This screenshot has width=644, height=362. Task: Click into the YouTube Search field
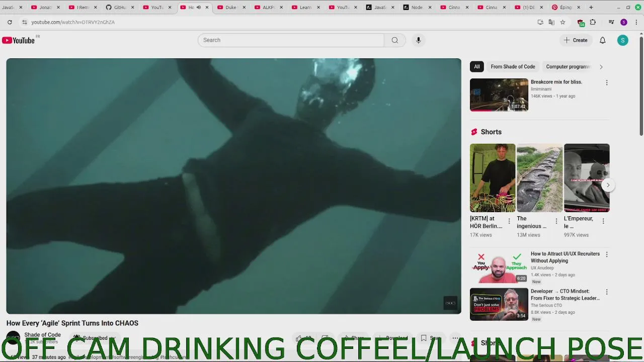(x=291, y=40)
